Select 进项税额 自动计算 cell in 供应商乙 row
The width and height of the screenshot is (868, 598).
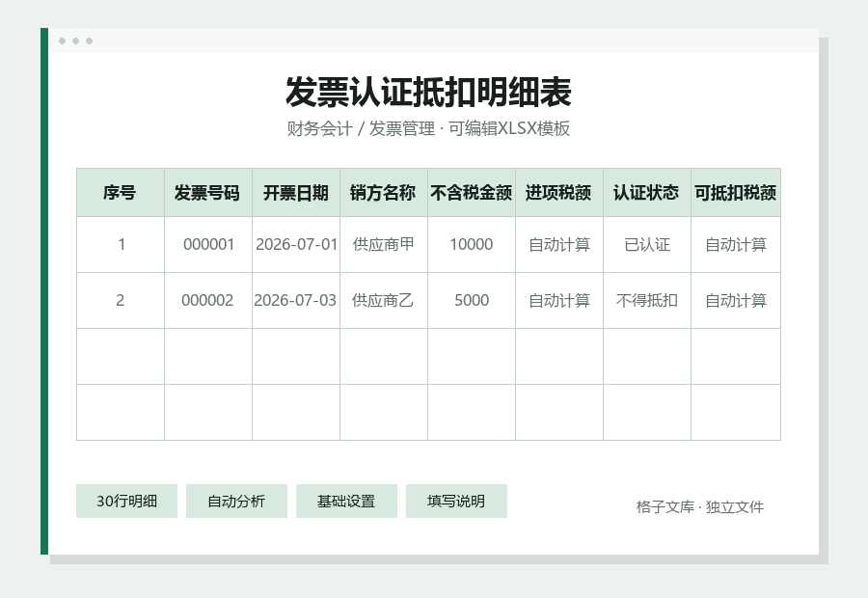pyautogui.click(x=559, y=301)
